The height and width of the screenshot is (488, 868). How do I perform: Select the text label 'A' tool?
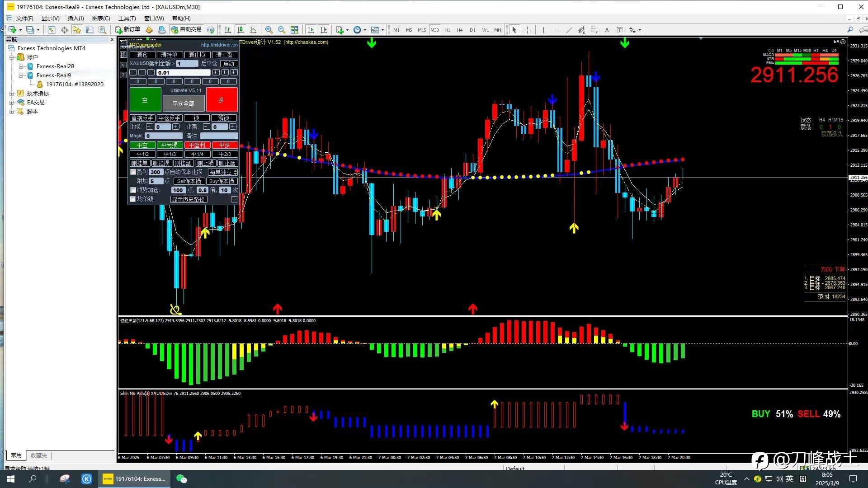click(x=607, y=30)
